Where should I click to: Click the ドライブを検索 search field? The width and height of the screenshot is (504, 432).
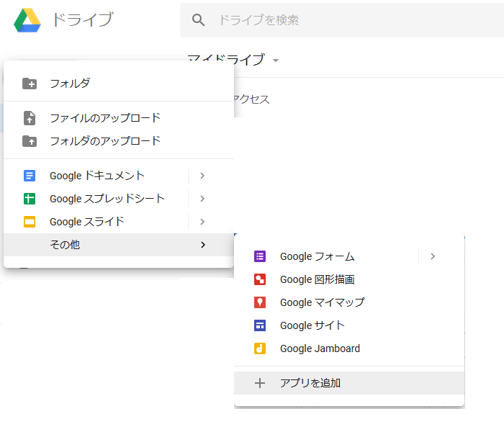pyautogui.click(x=342, y=20)
